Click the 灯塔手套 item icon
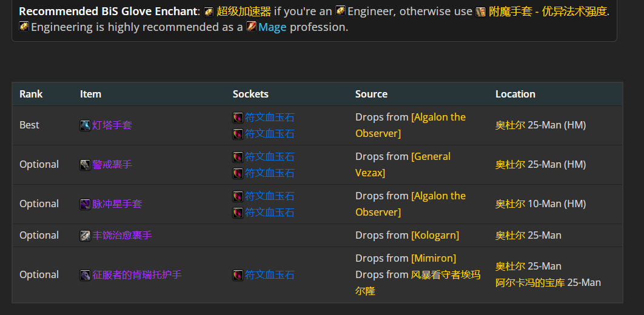The height and width of the screenshot is (315, 644). click(86, 125)
